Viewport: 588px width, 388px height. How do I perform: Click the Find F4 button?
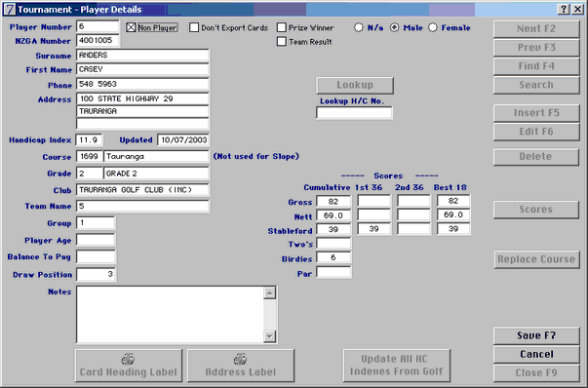tap(536, 66)
